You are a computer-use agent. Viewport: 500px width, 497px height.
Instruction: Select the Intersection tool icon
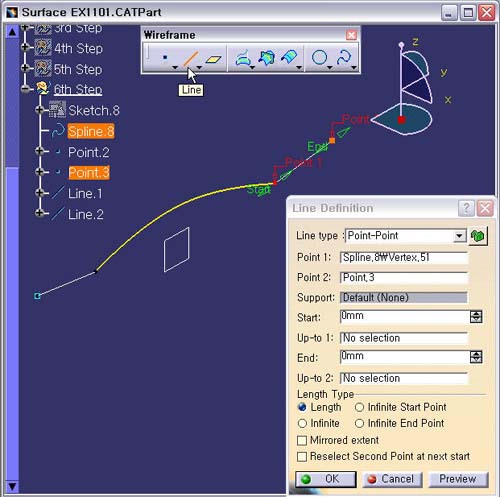click(267, 57)
